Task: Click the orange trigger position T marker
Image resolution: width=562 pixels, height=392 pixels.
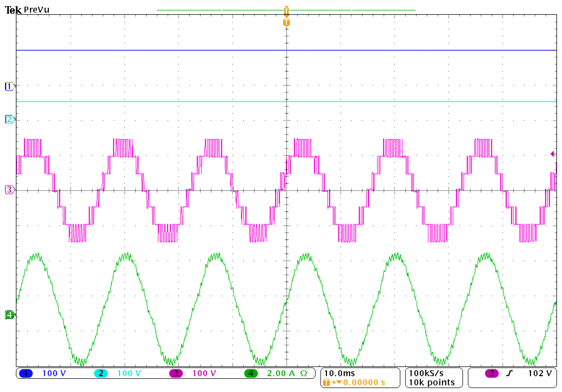Action: (x=286, y=22)
